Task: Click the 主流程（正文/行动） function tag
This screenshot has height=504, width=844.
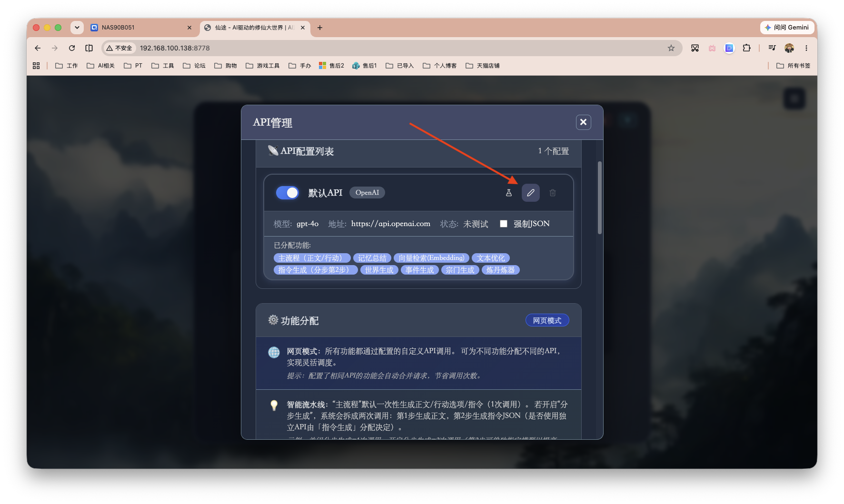Action: coord(312,258)
